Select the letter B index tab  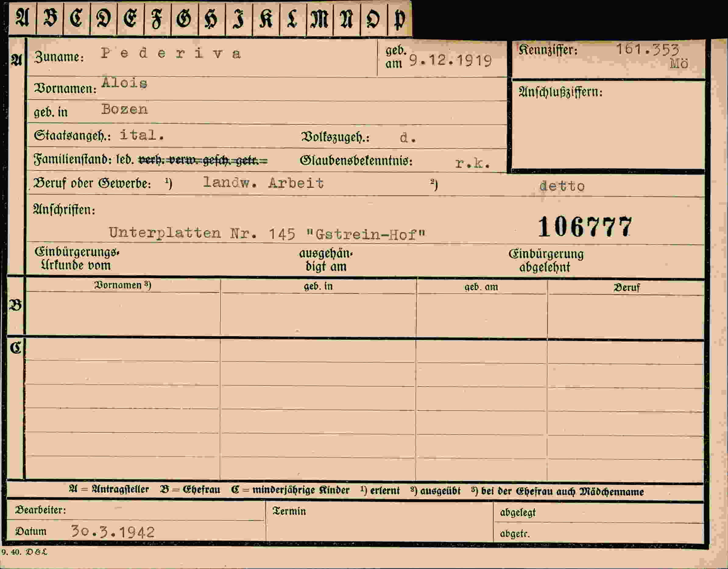click(50, 18)
